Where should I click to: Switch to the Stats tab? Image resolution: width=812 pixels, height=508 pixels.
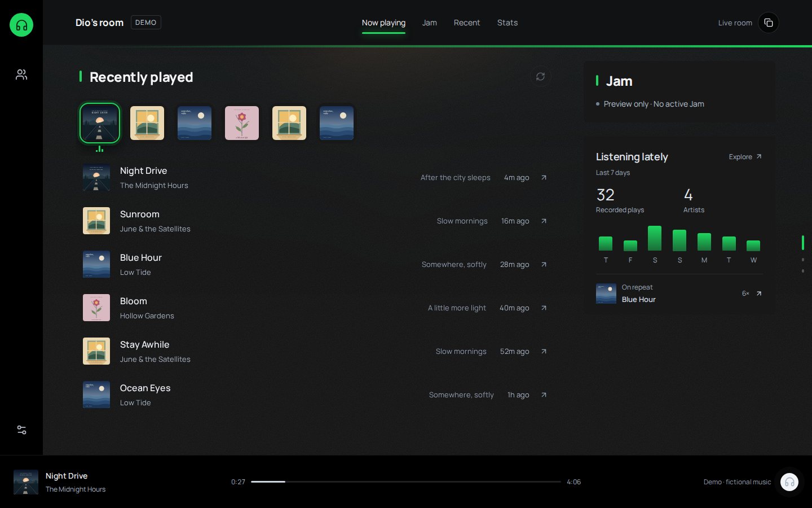point(507,23)
